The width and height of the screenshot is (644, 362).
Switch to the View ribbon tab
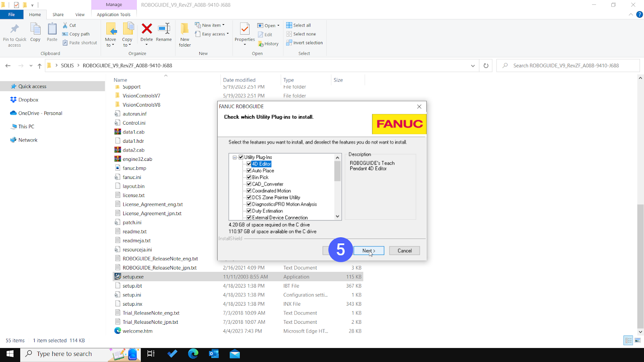click(80, 14)
